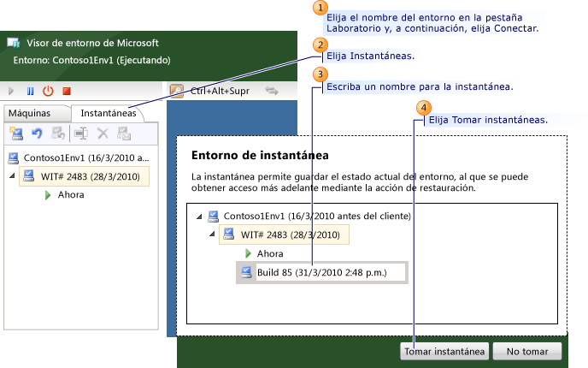The image size is (588, 368).
Task: Click the WIT# 2483 snapshot icon in left panel
Action: pos(28,175)
